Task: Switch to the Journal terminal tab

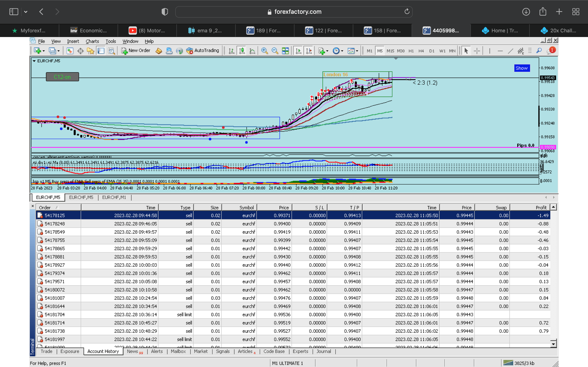Action: click(323, 351)
